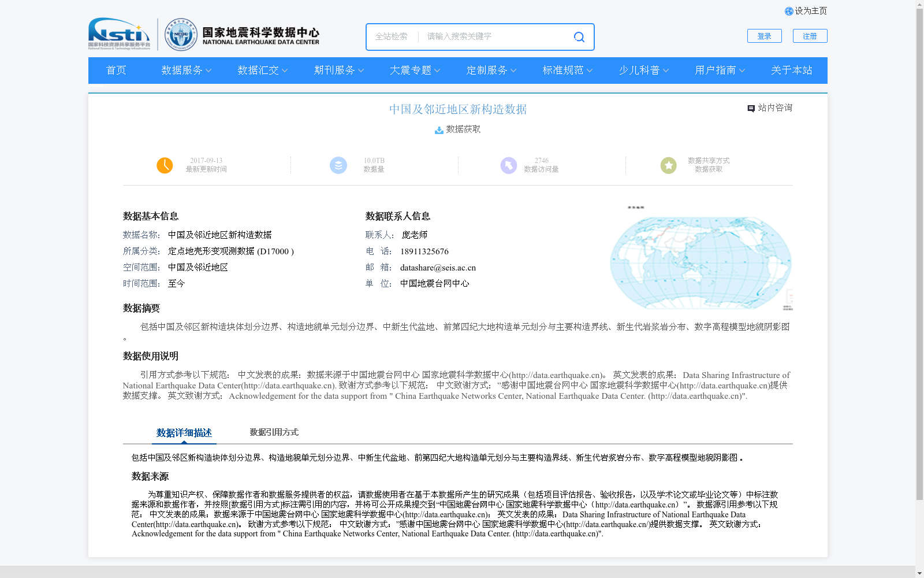The width and height of the screenshot is (924, 578).
Task: Click the 设为主页 globe icon
Action: (789, 12)
